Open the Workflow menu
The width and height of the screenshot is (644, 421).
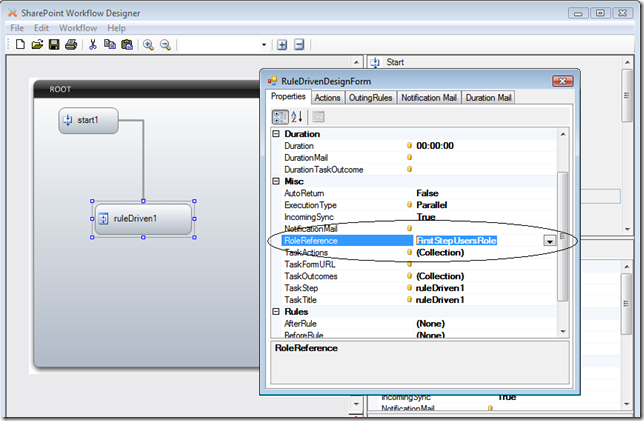coord(78,28)
